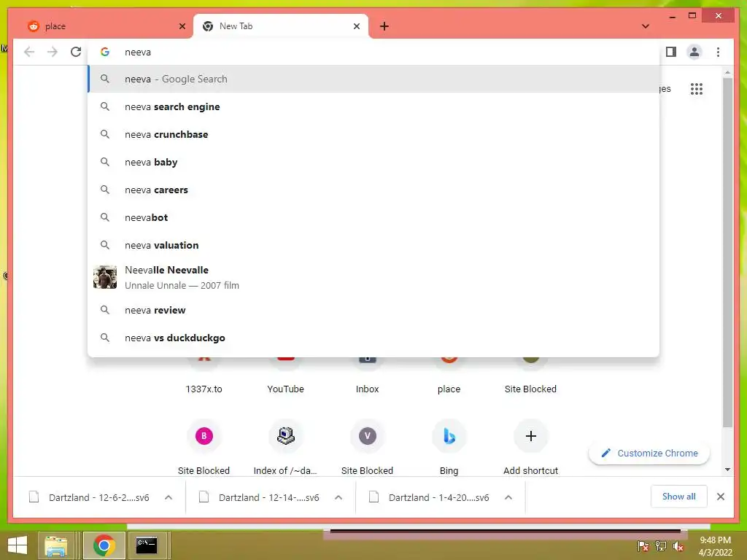Open the 'V' Site Blocked shortcut
The width and height of the screenshot is (747, 560).
(368, 447)
